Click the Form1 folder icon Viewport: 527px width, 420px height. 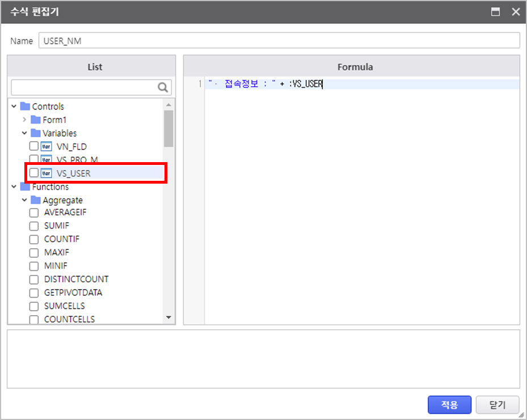click(x=36, y=120)
